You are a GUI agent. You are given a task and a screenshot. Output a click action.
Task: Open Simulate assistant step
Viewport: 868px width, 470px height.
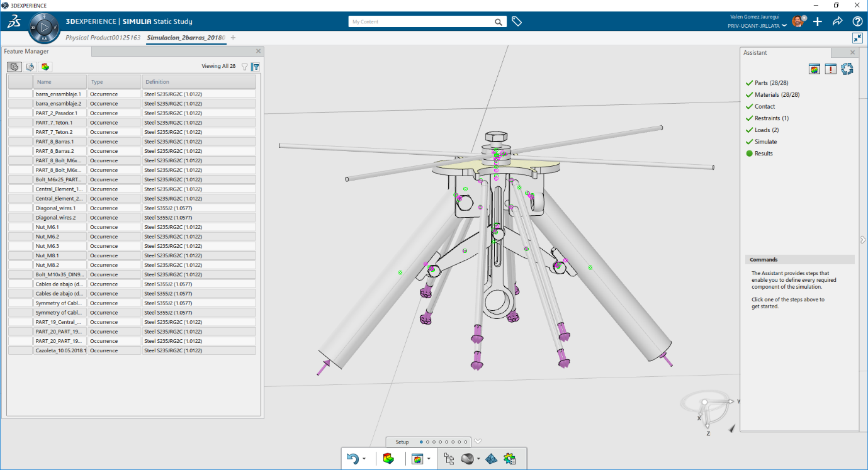click(x=765, y=142)
